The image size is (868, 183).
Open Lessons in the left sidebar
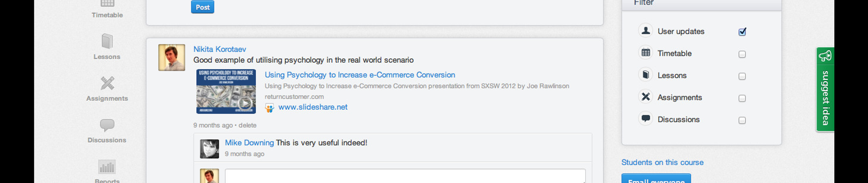click(107, 47)
